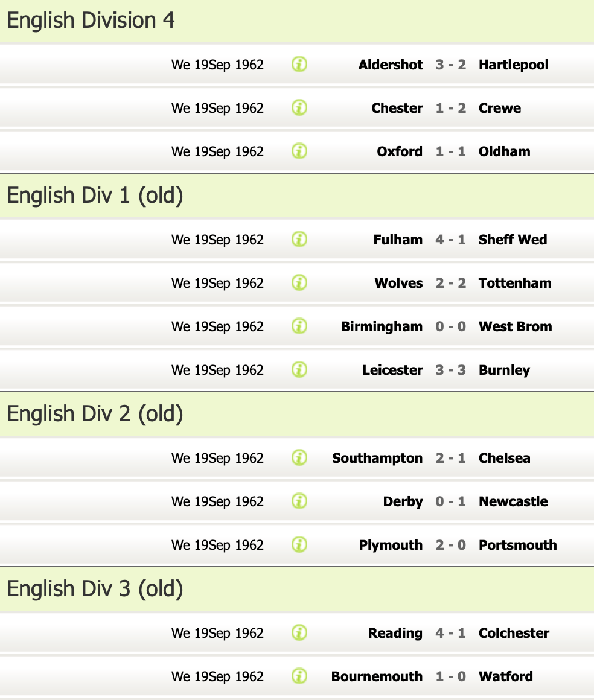The image size is (594, 700).
Task: Select the English Div 1 (old) heading
Action: (x=95, y=196)
